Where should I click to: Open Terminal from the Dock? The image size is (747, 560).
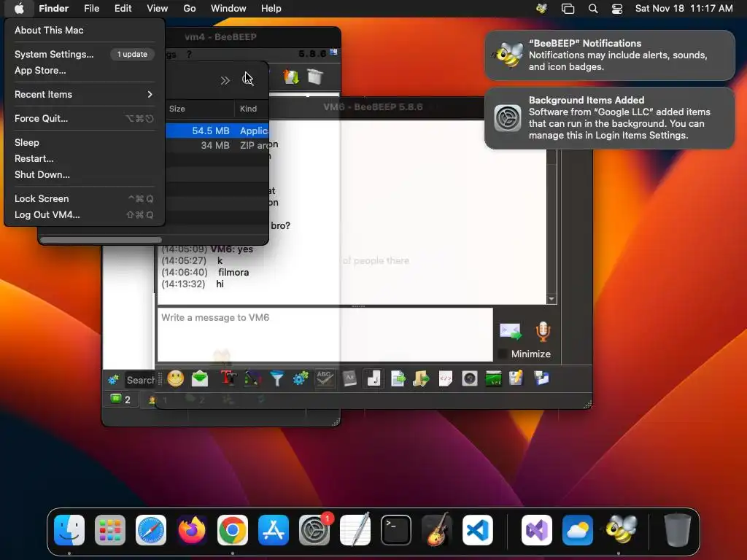coord(396,529)
